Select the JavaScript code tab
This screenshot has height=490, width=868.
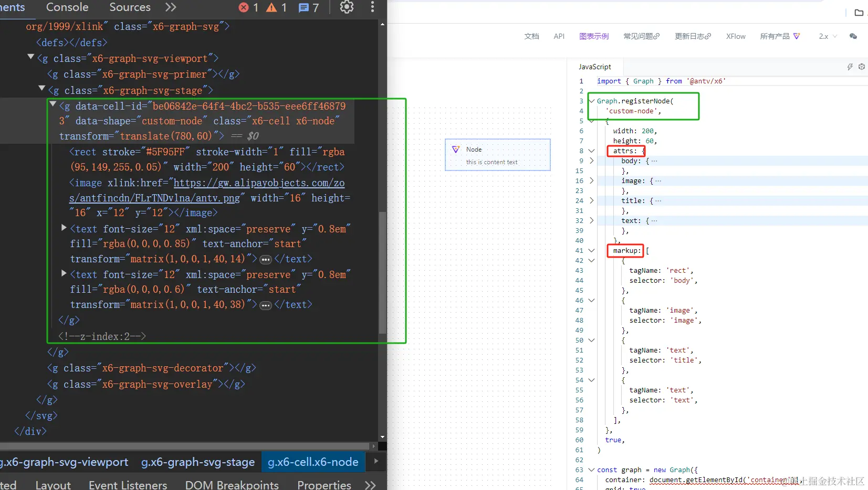[x=594, y=67]
